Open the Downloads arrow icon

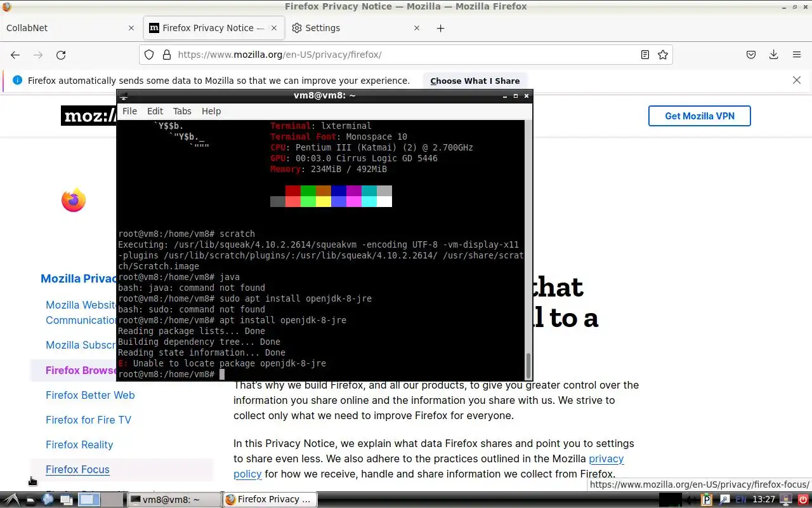coord(774,55)
